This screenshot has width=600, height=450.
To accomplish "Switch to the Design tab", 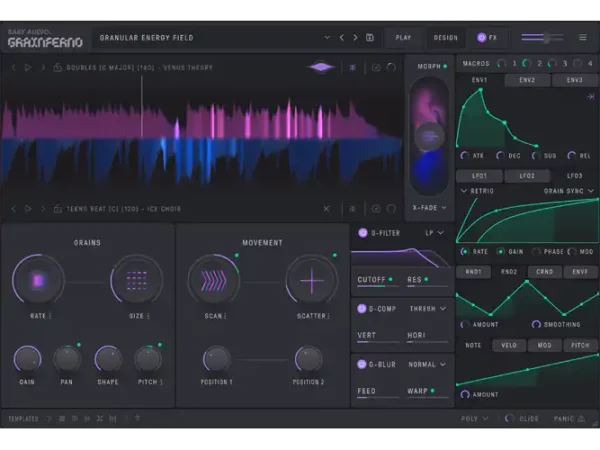I will pos(445,38).
